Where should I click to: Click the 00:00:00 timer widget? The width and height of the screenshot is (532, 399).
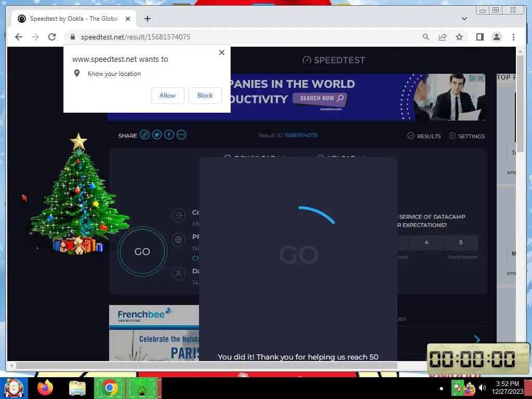click(478, 359)
